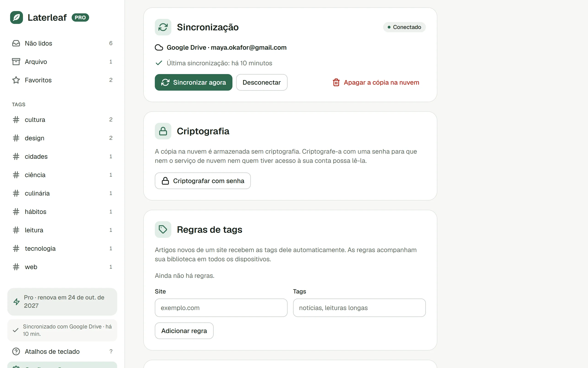Click the Pro renewal lightning icon
The width and height of the screenshot is (588, 368).
pyautogui.click(x=17, y=302)
